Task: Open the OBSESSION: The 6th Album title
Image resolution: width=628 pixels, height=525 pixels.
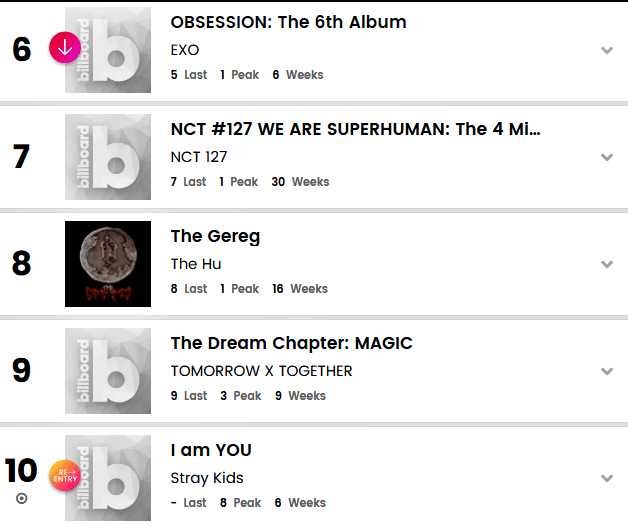Action: [x=288, y=22]
